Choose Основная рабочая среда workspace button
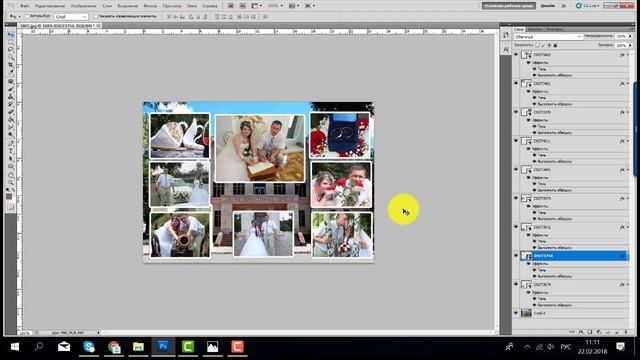Image resolution: width=640 pixels, height=360 pixels. pyautogui.click(x=509, y=6)
